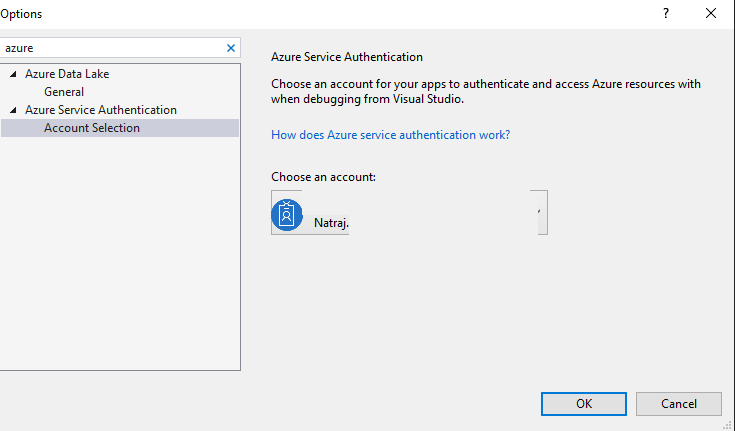
Task: Clear the azure search text
Action: pos(231,48)
